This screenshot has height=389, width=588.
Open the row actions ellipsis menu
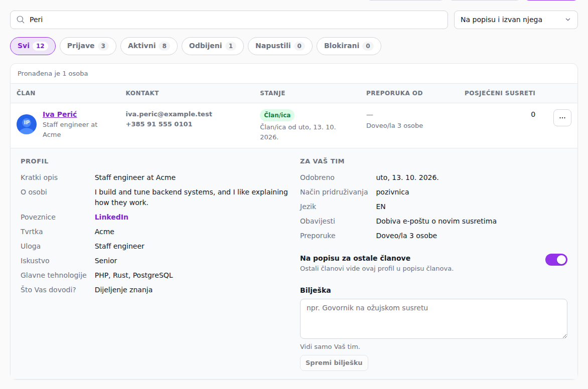click(x=562, y=118)
